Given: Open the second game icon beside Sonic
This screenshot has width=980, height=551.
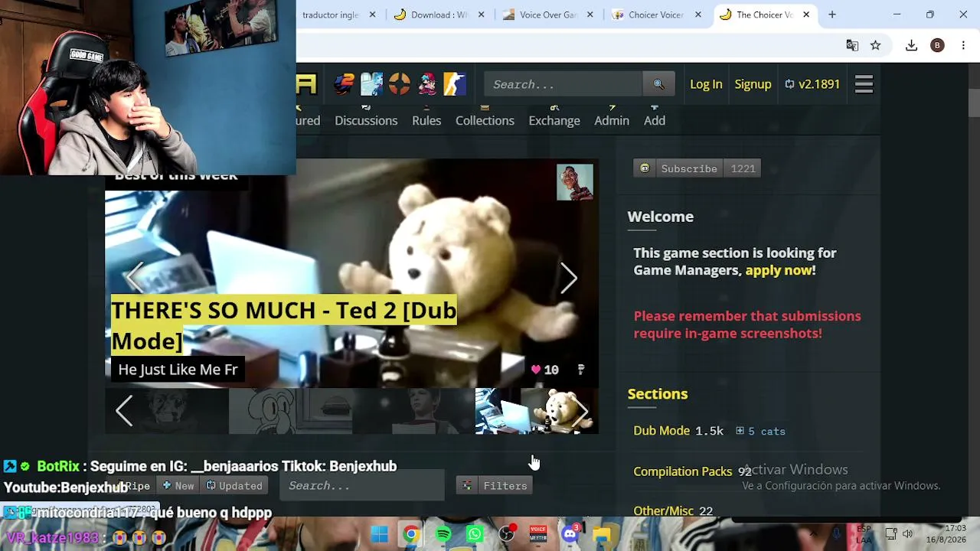Looking at the screenshot, I should coord(371,84).
